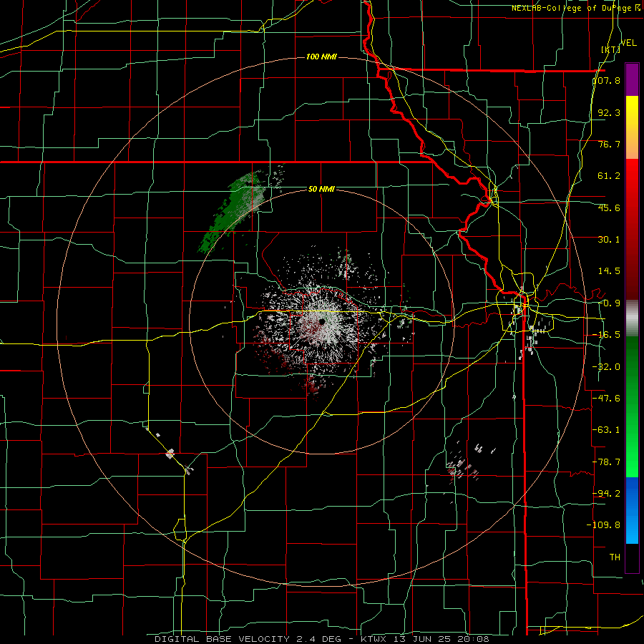Click the Digital Base Velocity caption text
The height and width of the screenshot is (644, 644).
321,639
